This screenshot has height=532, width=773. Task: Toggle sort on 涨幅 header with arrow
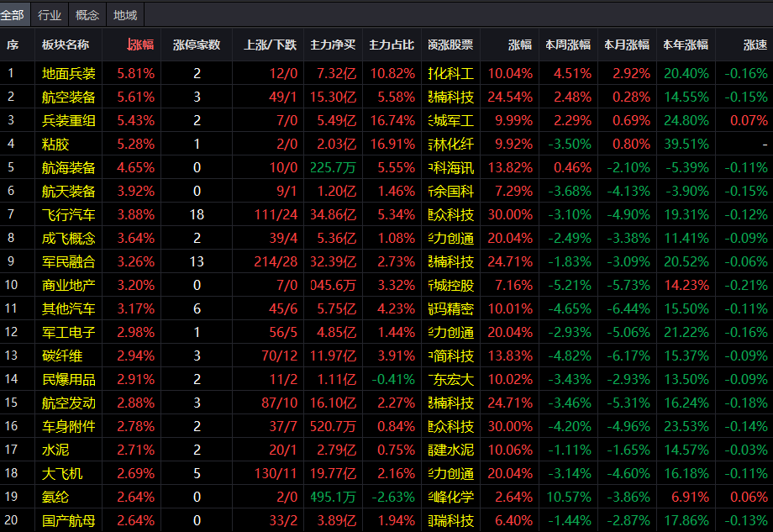(140, 45)
